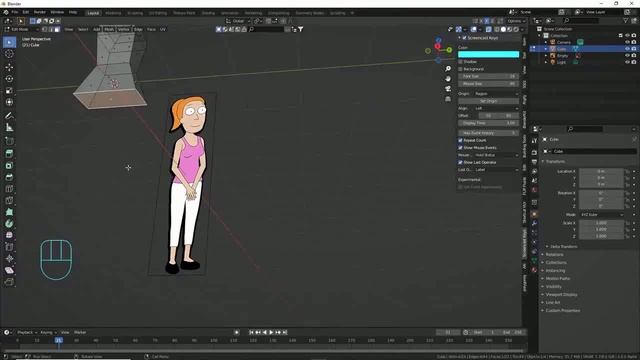Image resolution: width=640 pixels, height=360 pixels.
Task: Open the Origin Region dropdown
Action: click(x=496, y=93)
